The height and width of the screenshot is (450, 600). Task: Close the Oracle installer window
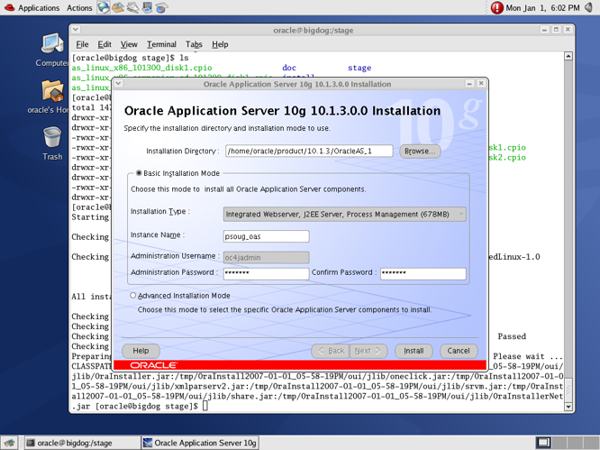click(481, 83)
